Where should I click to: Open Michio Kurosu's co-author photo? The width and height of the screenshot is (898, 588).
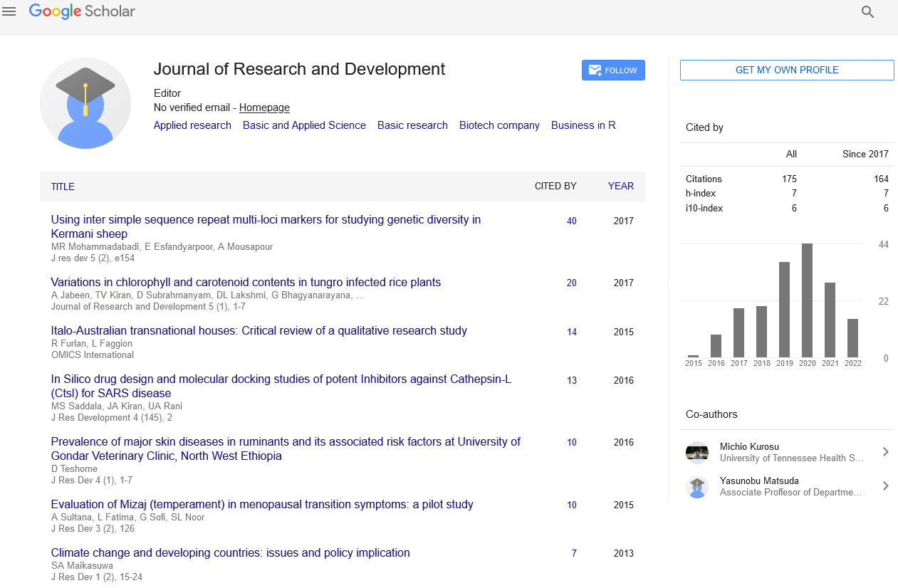click(696, 452)
